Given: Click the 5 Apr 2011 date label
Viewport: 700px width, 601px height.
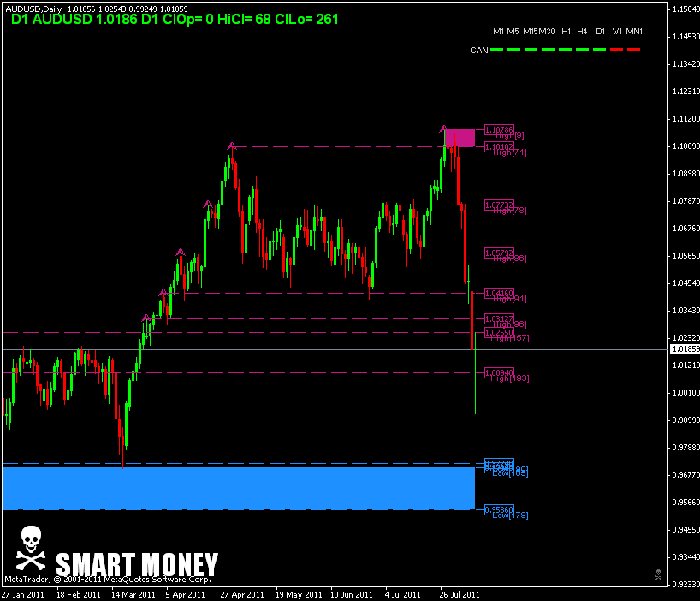Looking at the screenshot, I should pyautogui.click(x=185, y=594).
